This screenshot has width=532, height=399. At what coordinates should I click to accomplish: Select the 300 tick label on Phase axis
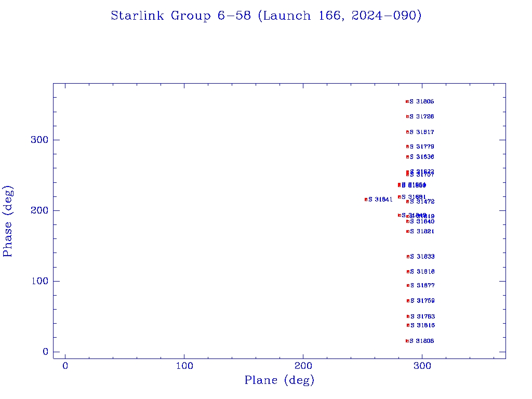click(39, 140)
